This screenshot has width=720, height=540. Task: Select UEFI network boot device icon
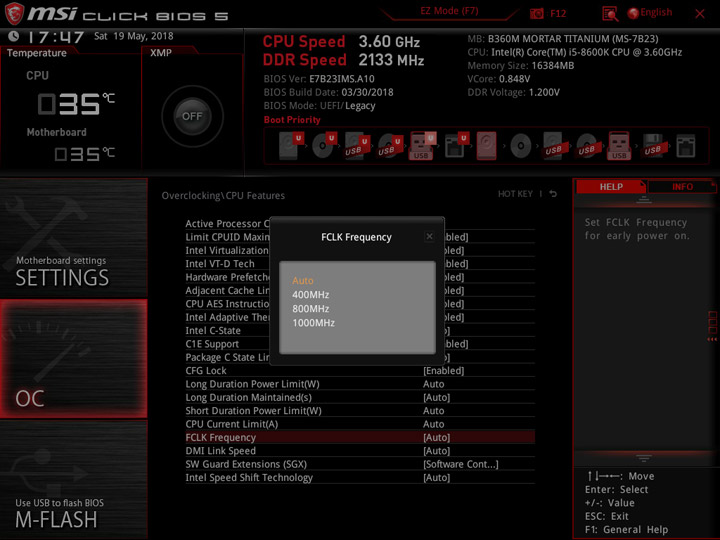pos(456,146)
